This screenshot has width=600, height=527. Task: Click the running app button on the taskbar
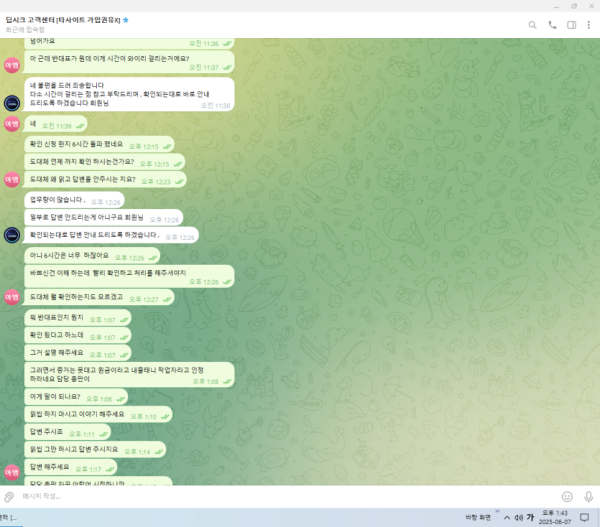pos(10,518)
